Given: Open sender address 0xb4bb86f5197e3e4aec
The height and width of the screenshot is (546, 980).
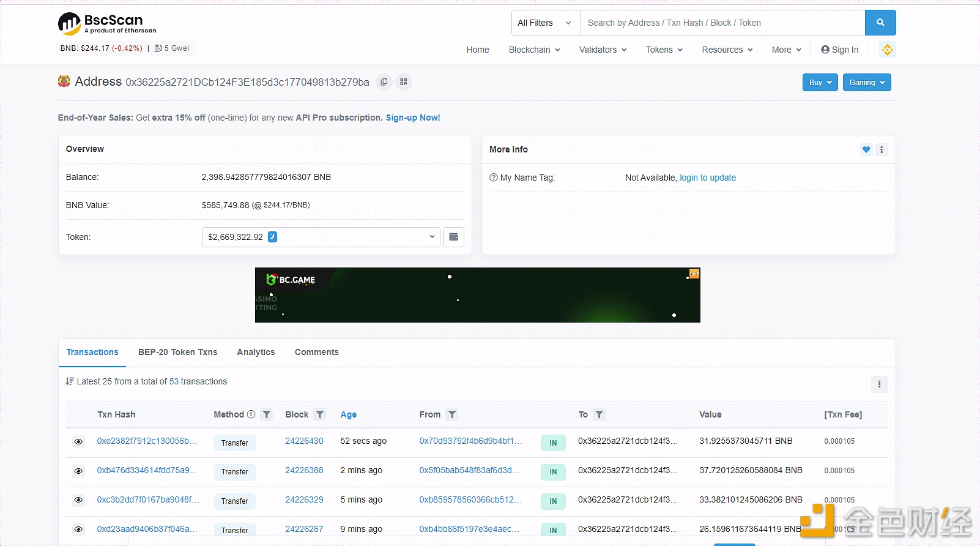Looking at the screenshot, I should click(x=469, y=529).
